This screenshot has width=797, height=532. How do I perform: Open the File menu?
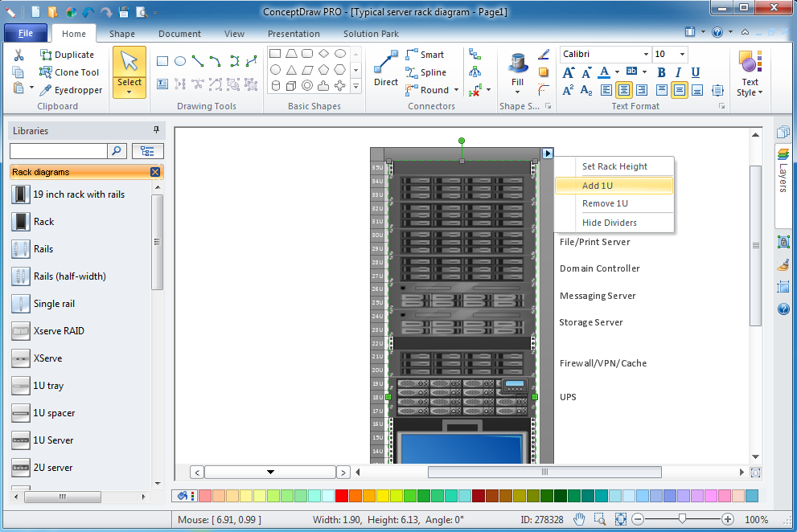click(x=26, y=34)
